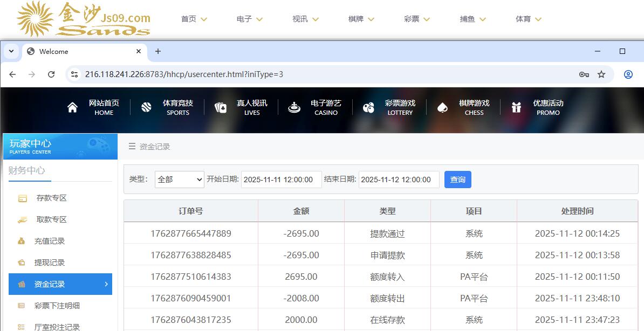Click the lottery balls icon
Viewport: 644px width, 331px height.
[368, 107]
